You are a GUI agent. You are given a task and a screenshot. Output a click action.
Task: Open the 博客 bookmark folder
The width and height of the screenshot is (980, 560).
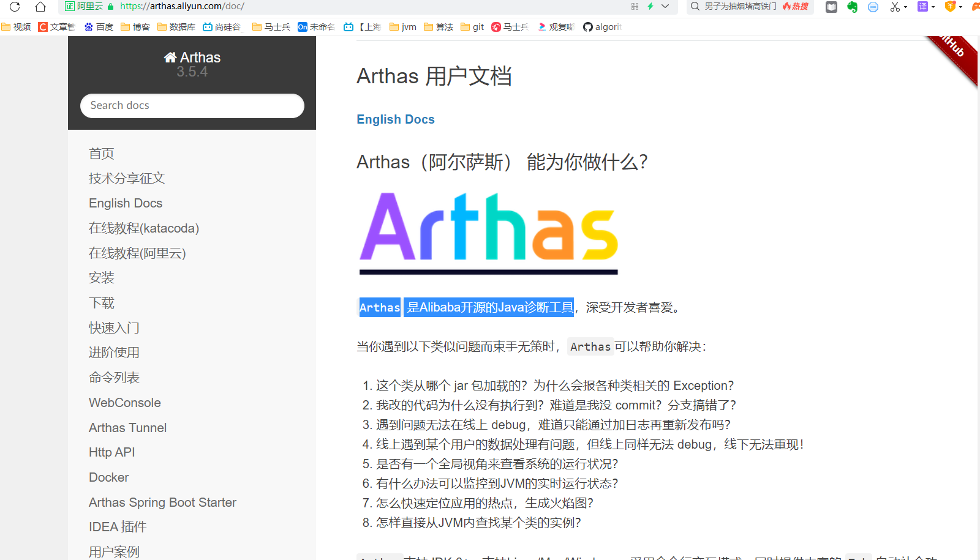point(135,27)
